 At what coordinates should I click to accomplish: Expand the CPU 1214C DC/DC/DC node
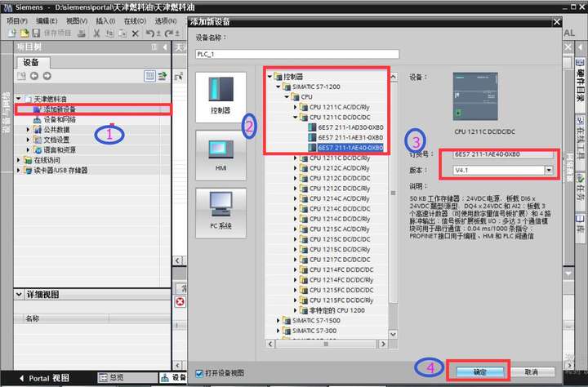[x=296, y=208]
